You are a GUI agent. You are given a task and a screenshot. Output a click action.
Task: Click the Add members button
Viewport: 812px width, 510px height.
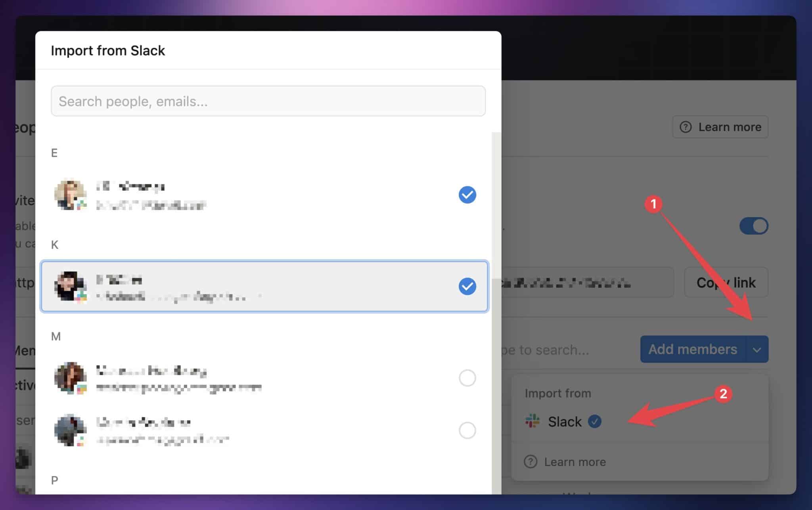click(x=692, y=349)
